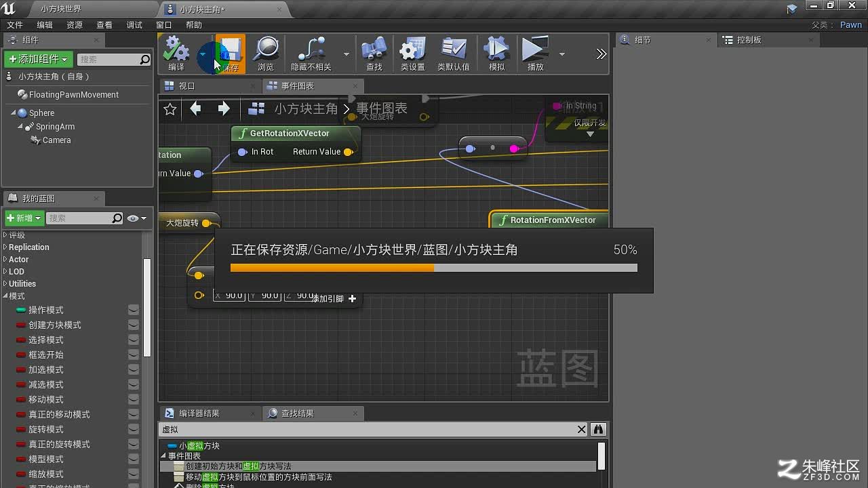868x488 pixels.
Task: Click the save progress bar at 50%
Action: coord(434,268)
